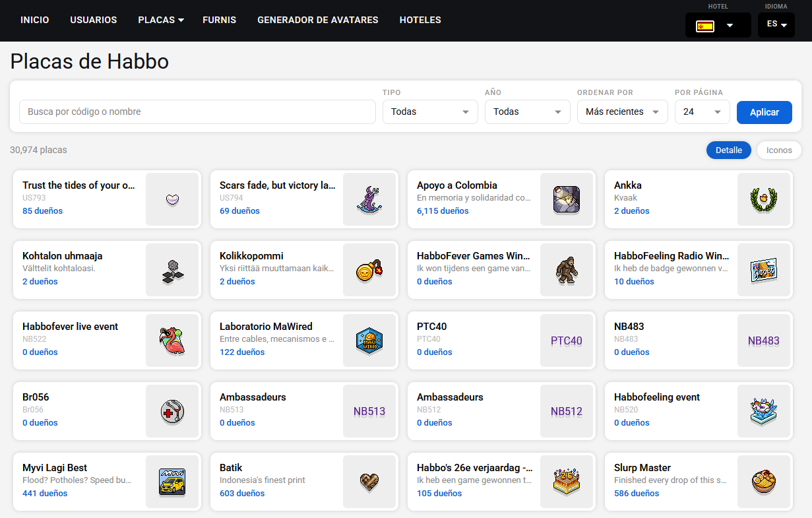Open 586 dueños link

point(637,494)
